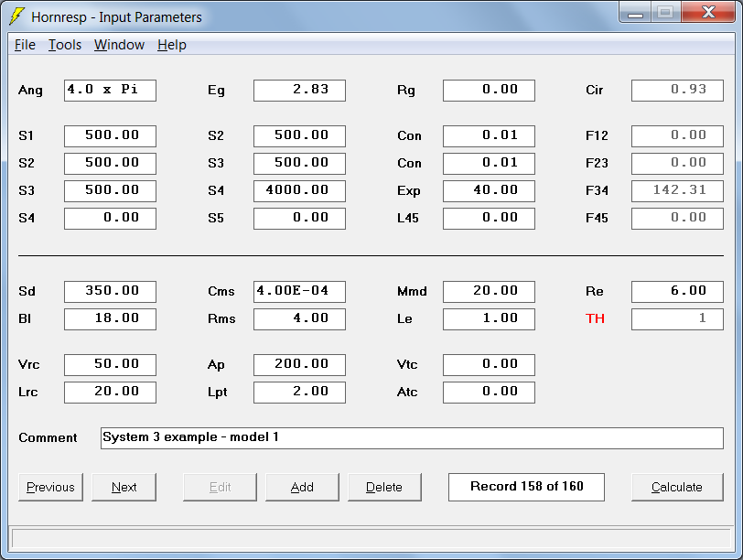The width and height of the screenshot is (743, 560).
Task: Click the F23 value field
Action: [677, 164]
